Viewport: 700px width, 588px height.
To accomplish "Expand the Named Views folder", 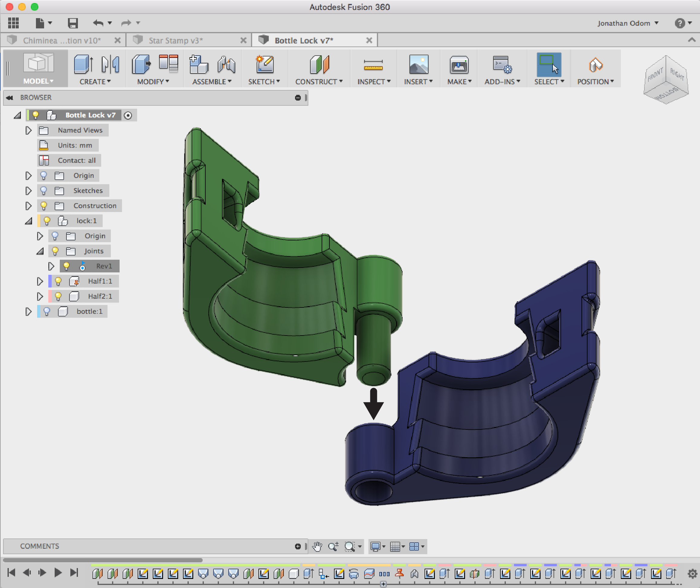I will (28, 130).
